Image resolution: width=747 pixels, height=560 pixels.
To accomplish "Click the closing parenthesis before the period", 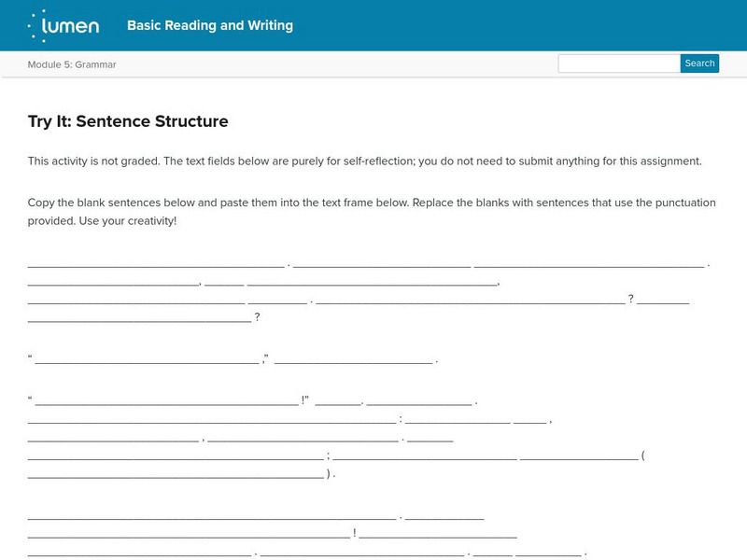I will [x=329, y=473].
